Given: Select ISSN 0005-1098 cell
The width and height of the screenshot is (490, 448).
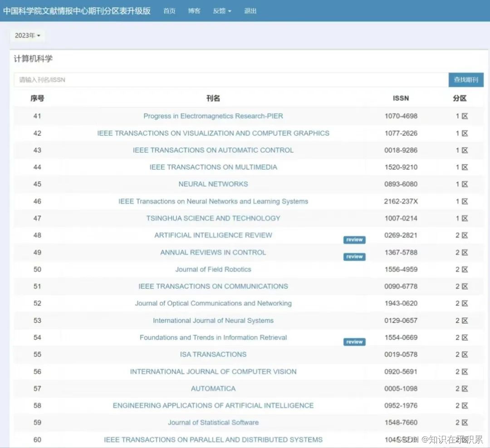Looking at the screenshot, I should [x=401, y=389].
